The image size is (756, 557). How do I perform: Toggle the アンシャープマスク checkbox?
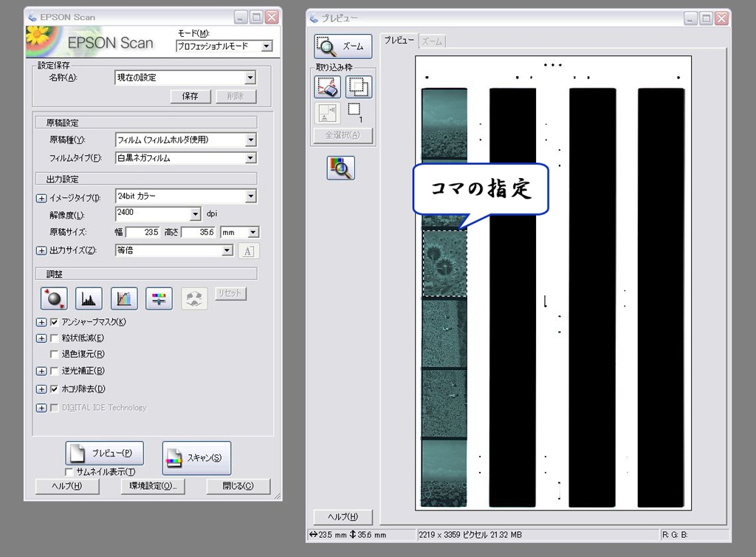pyautogui.click(x=55, y=322)
